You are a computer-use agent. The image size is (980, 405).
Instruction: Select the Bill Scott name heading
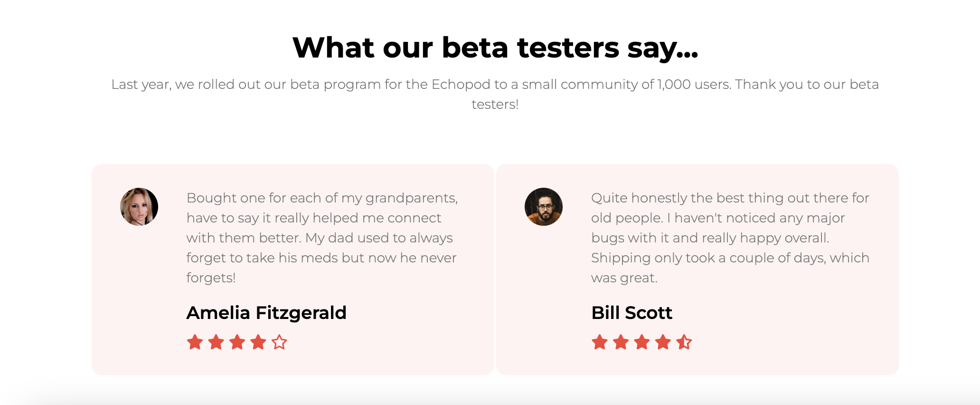(631, 313)
